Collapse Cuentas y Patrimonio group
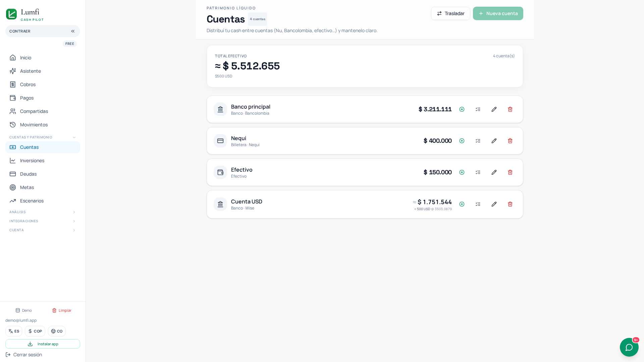Viewport: 644px width, 362px height. pos(43,137)
